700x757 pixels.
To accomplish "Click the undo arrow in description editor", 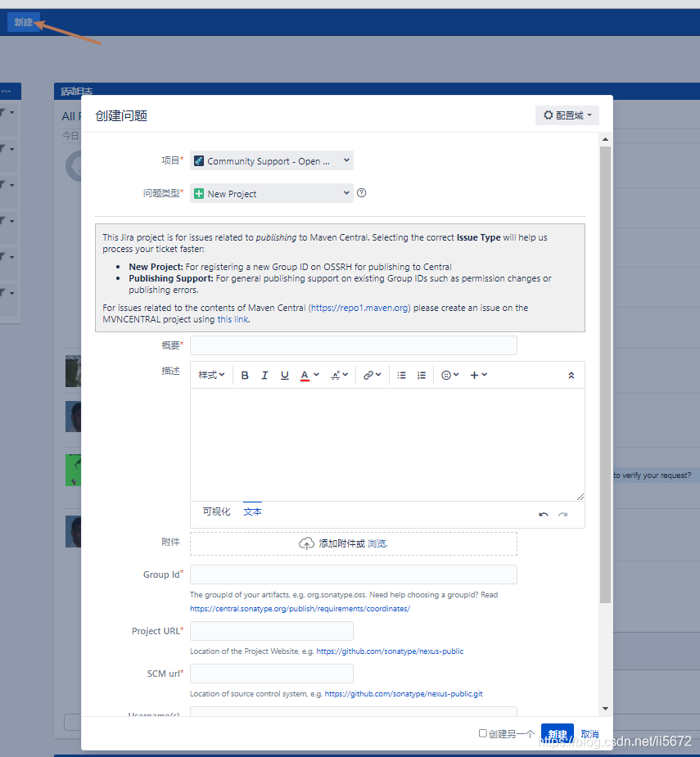I will tap(544, 515).
